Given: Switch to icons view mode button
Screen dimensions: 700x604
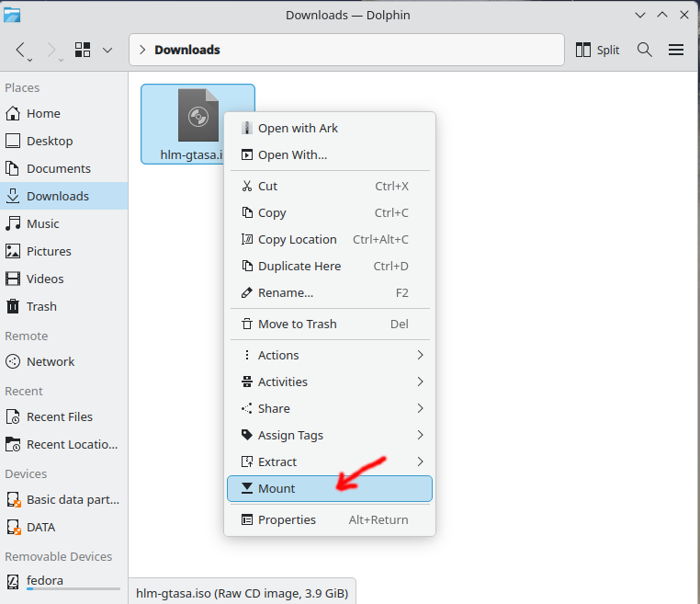Looking at the screenshot, I should coord(83,50).
